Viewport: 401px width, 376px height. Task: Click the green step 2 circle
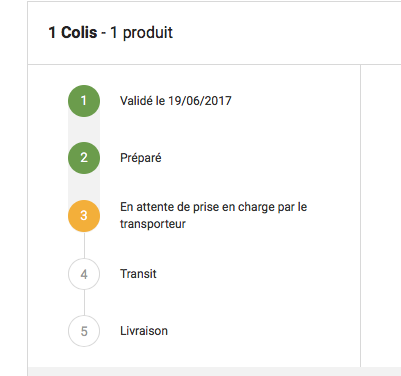(84, 158)
